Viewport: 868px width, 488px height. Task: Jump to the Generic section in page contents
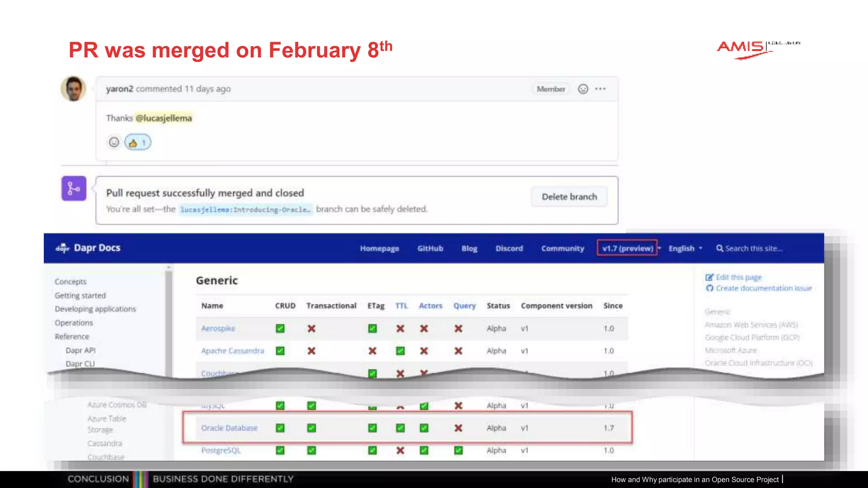[x=718, y=312]
